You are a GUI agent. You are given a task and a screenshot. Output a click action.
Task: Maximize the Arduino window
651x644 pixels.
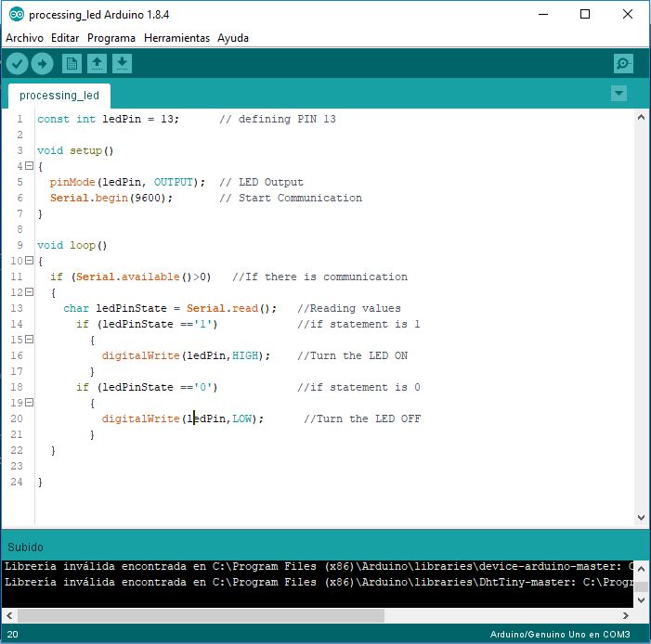click(x=584, y=15)
